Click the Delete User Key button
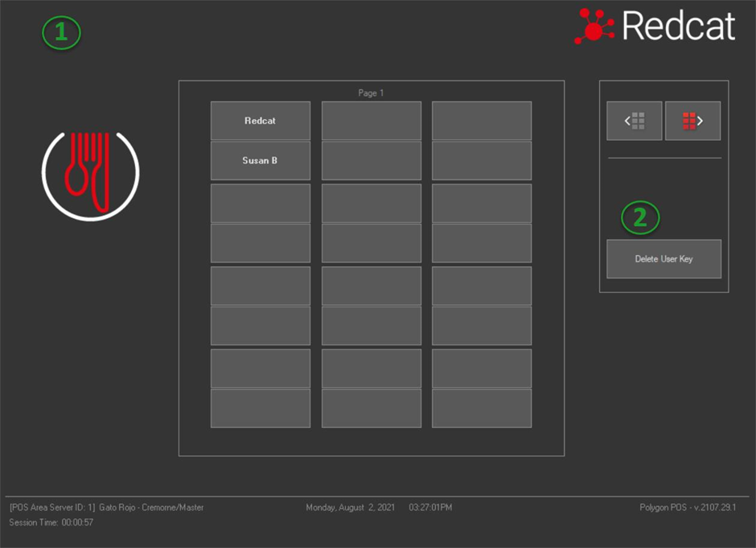 pos(664,259)
